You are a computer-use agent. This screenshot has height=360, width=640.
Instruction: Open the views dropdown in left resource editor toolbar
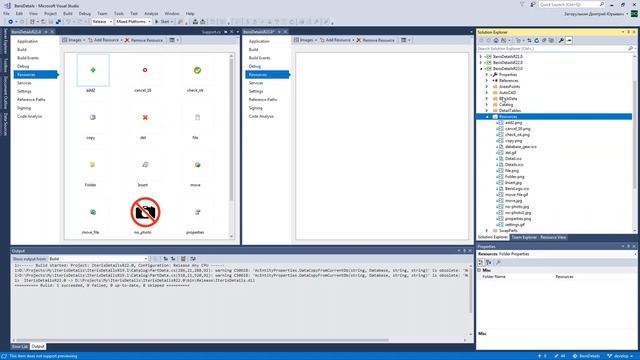point(174,40)
